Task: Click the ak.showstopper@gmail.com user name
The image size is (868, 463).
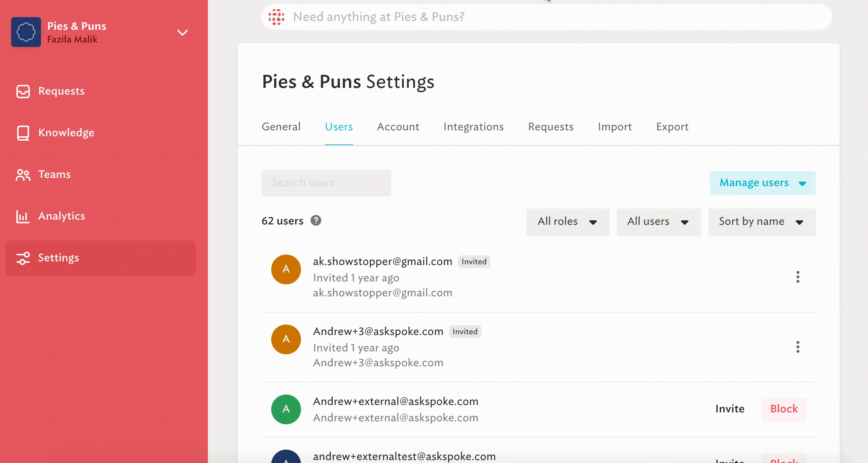Action: click(x=382, y=262)
